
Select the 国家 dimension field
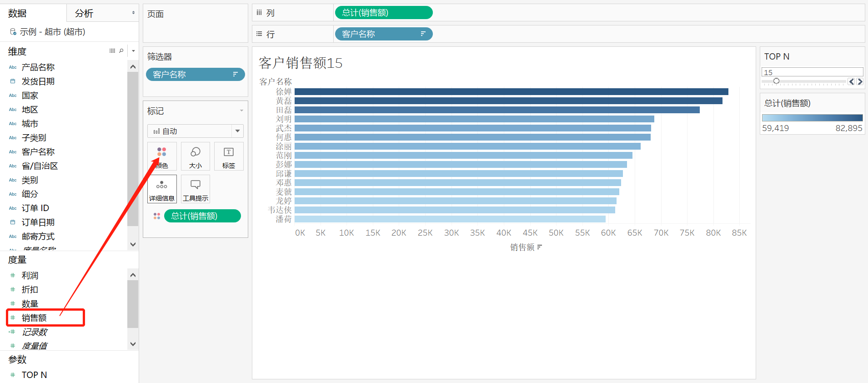(30, 96)
